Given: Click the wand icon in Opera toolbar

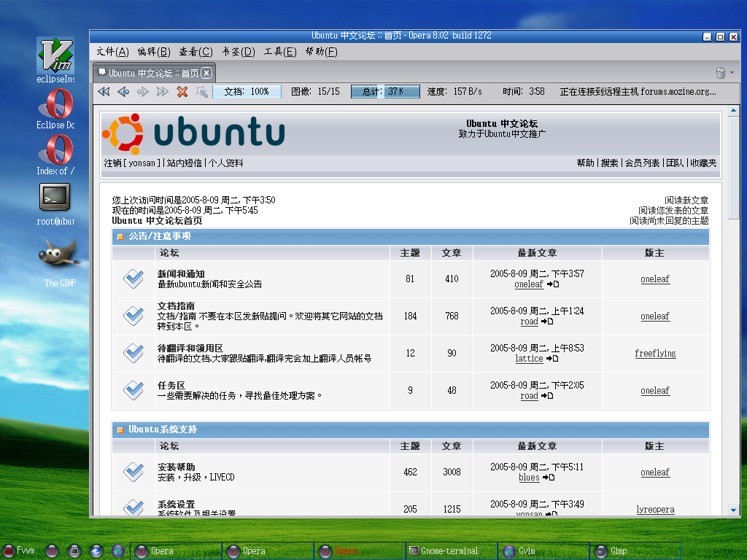Looking at the screenshot, I should point(202,91).
